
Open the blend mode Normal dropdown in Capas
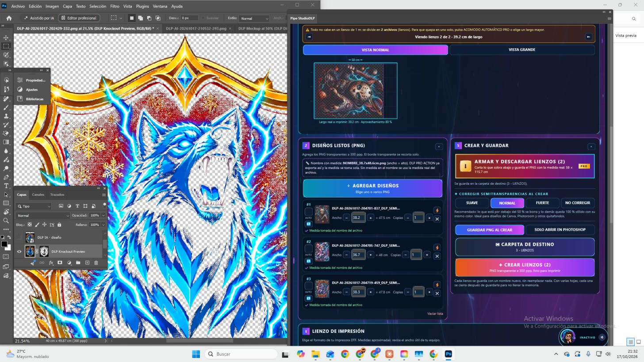coord(42,216)
